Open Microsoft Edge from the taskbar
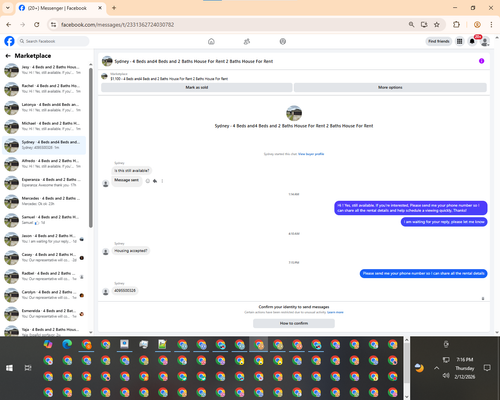The height and width of the screenshot is (400, 500). pos(67,344)
